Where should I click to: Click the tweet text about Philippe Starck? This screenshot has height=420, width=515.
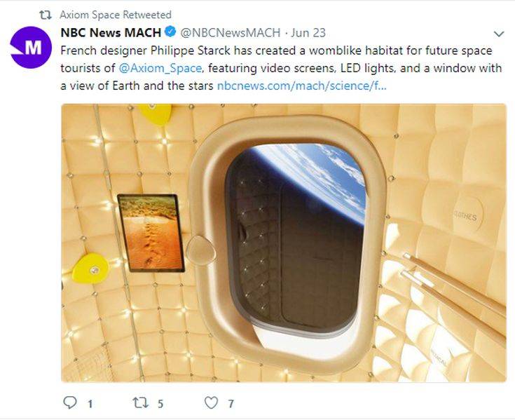(273, 51)
